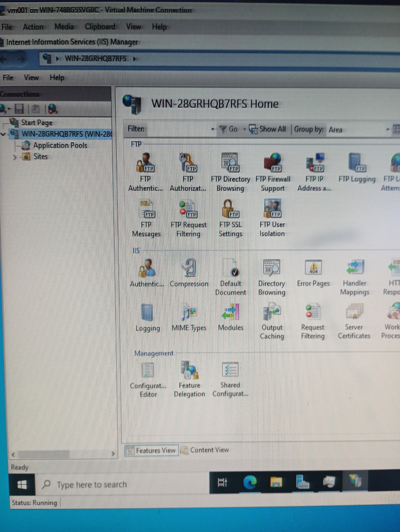Open IIS Request Filtering feature
The image size is (400, 532).
click(x=313, y=321)
